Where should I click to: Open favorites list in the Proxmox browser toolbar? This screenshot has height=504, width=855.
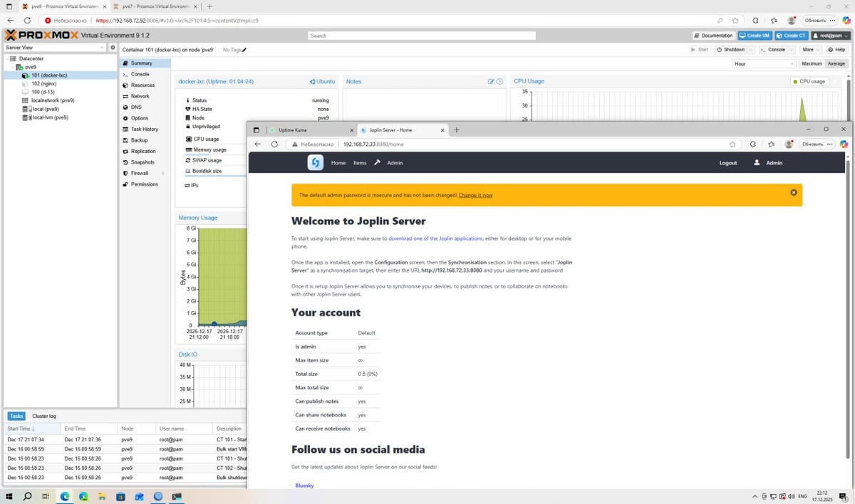772,21
